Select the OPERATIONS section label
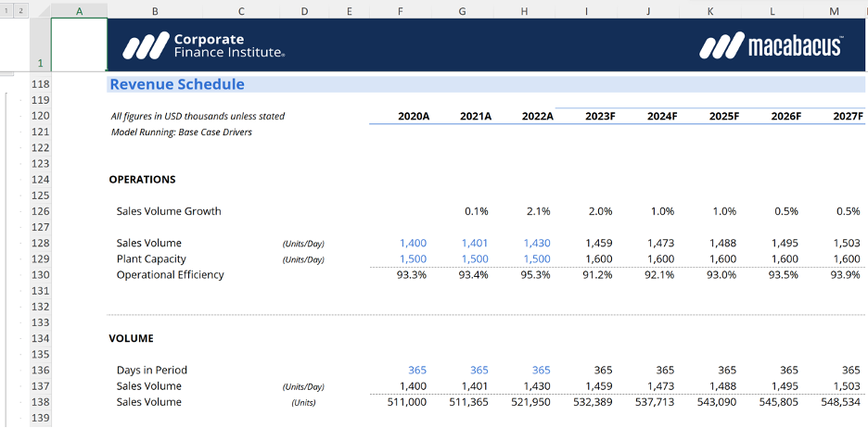Screen dimensions: 868x428 pos(142,180)
